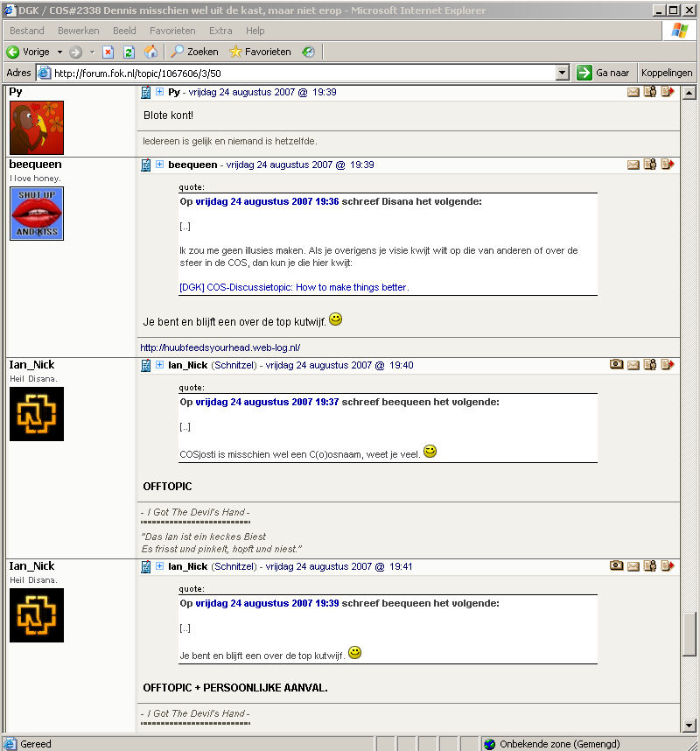
Task: Go to the Home page icon
Action: pyautogui.click(x=150, y=52)
